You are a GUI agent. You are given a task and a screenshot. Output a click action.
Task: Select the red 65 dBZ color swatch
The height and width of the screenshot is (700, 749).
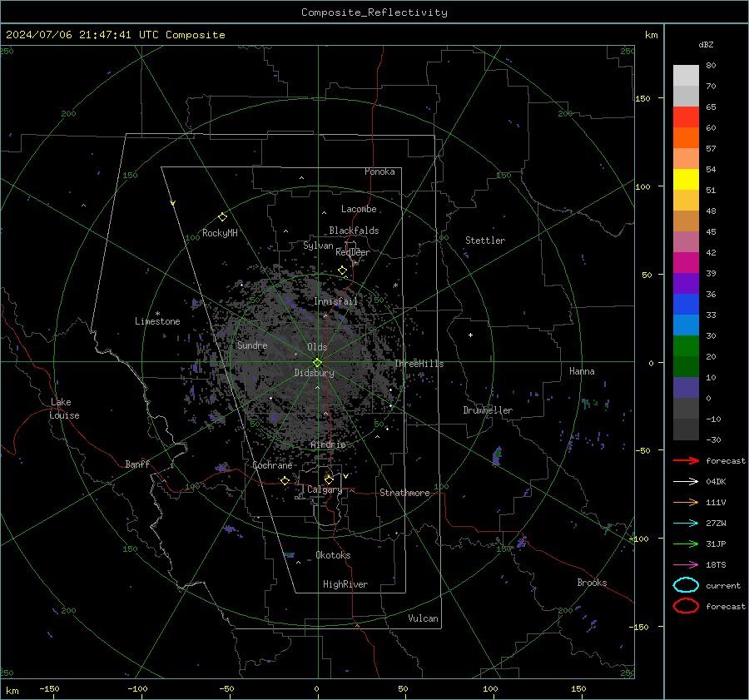[686, 117]
